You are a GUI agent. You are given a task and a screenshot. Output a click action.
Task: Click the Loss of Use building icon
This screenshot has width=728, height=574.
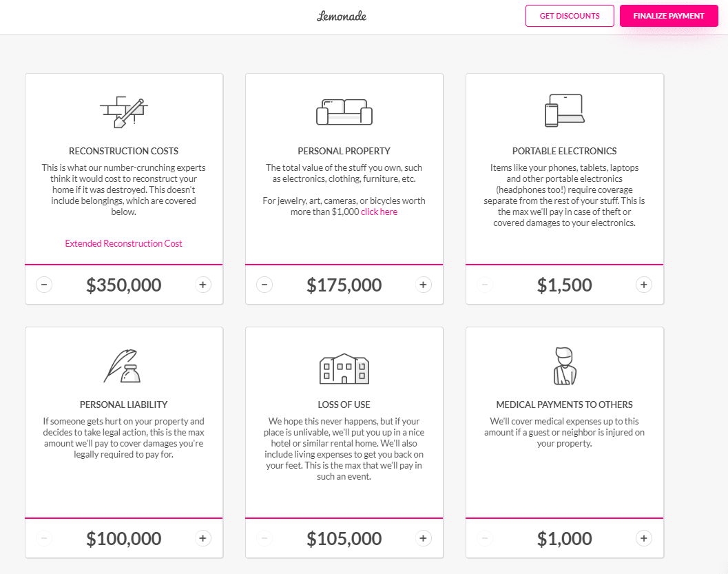tap(344, 369)
